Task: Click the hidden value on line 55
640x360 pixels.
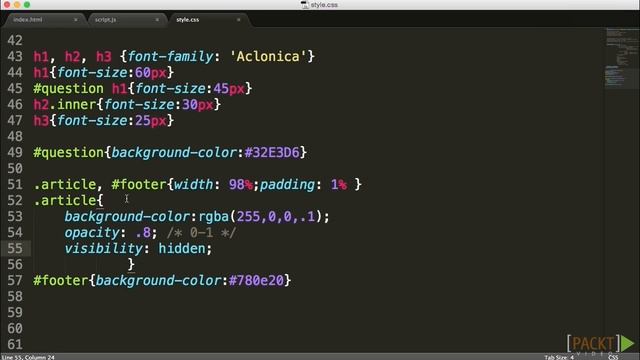Action: click(x=182, y=249)
